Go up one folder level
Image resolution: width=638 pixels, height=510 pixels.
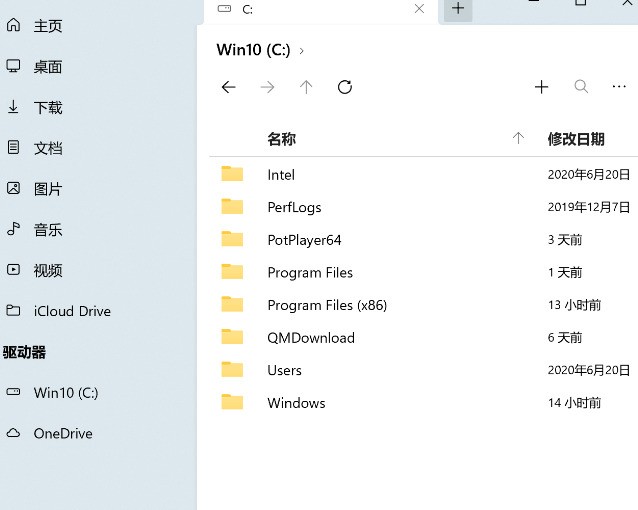click(306, 87)
